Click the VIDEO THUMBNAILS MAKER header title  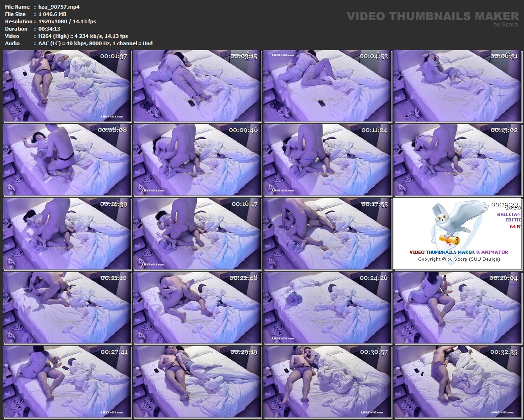click(433, 16)
